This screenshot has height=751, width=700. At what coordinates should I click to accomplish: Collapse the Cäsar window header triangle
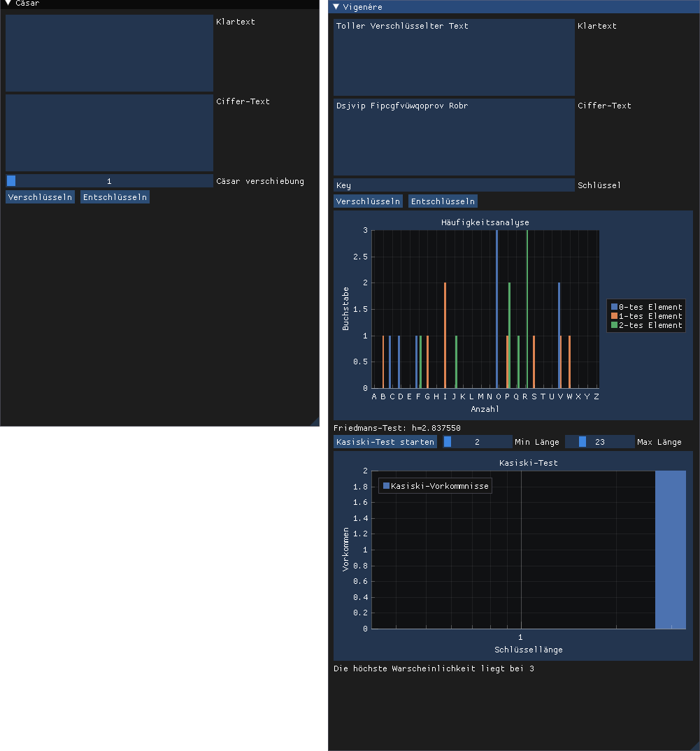click(x=8, y=3)
